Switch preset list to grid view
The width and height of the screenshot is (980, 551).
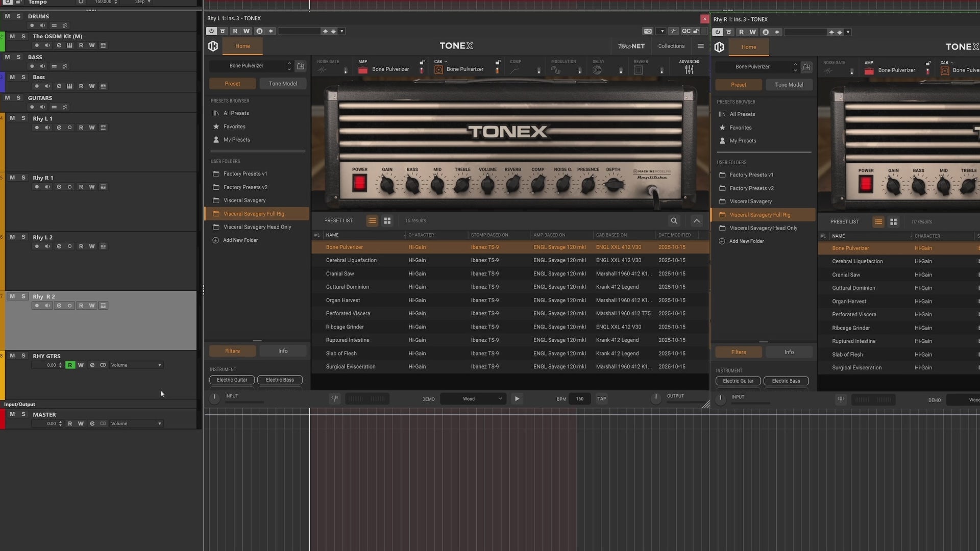tap(387, 221)
